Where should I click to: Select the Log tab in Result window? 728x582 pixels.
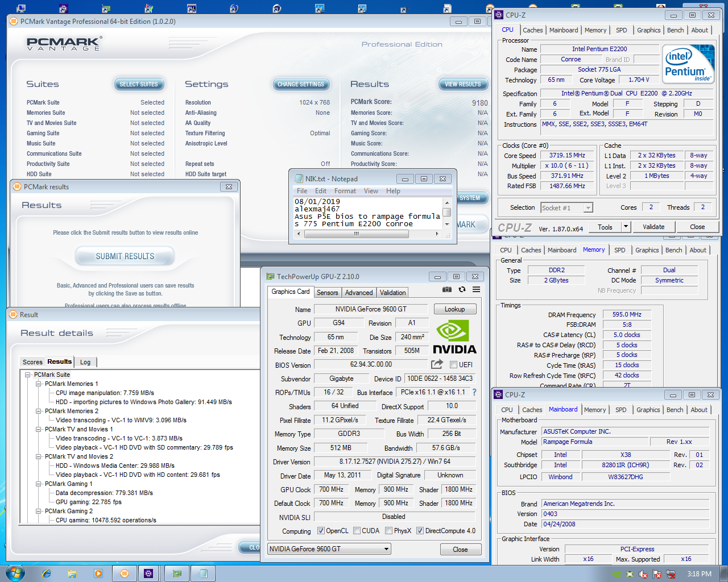point(85,362)
